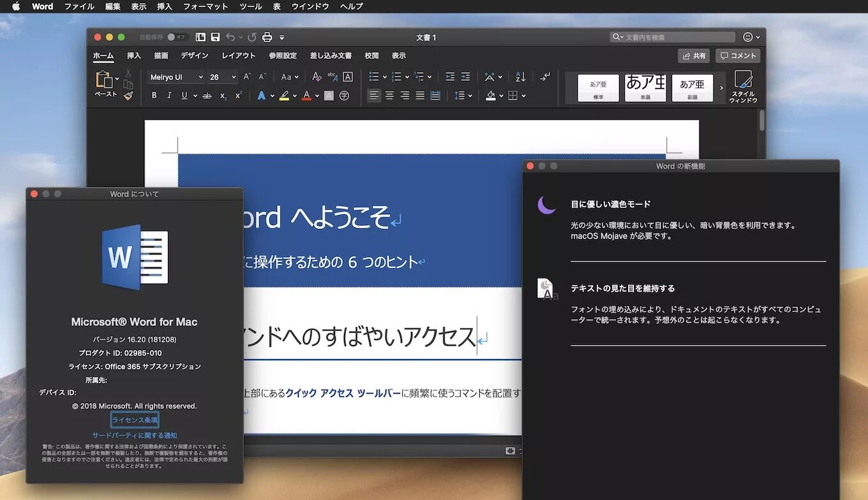Open the サードパーティに関する通知 link
This screenshot has height=500, width=868.
point(135,436)
